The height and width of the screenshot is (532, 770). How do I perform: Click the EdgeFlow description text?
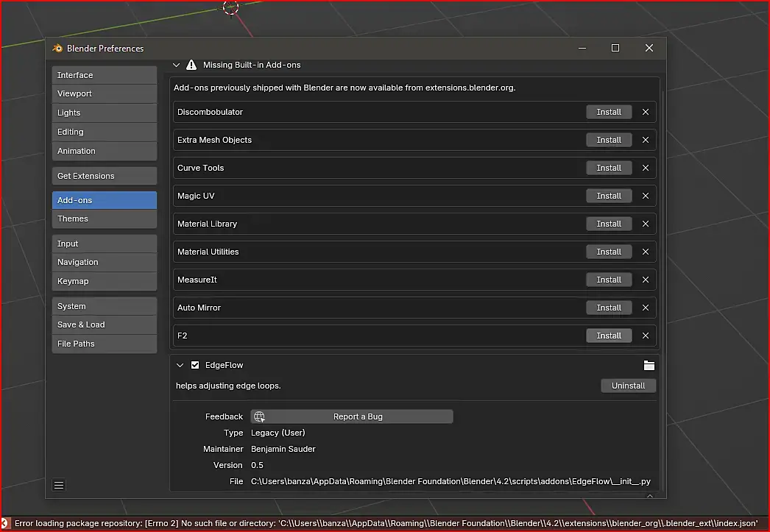228,386
